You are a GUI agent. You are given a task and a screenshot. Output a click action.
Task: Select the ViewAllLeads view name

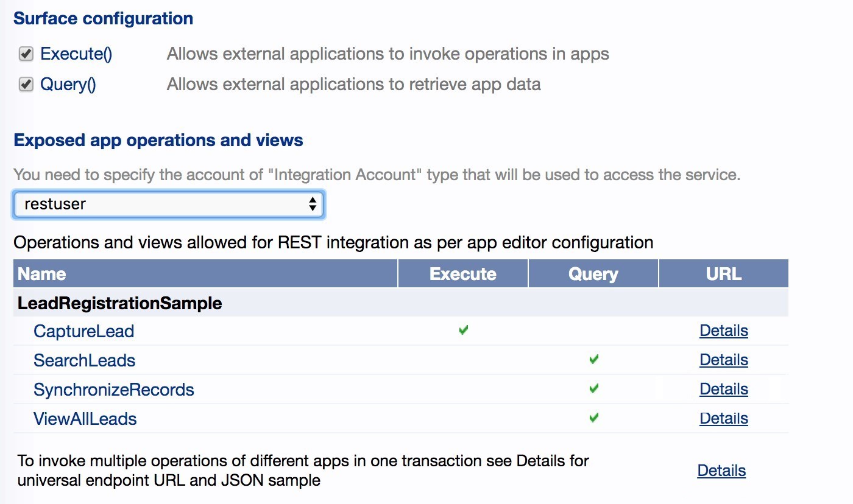click(85, 418)
